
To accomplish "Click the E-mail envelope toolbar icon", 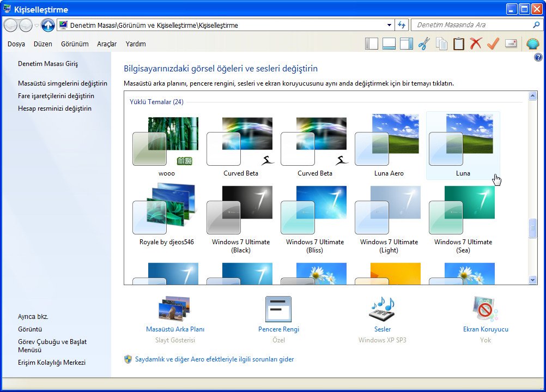I will click(x=511, y=44).
